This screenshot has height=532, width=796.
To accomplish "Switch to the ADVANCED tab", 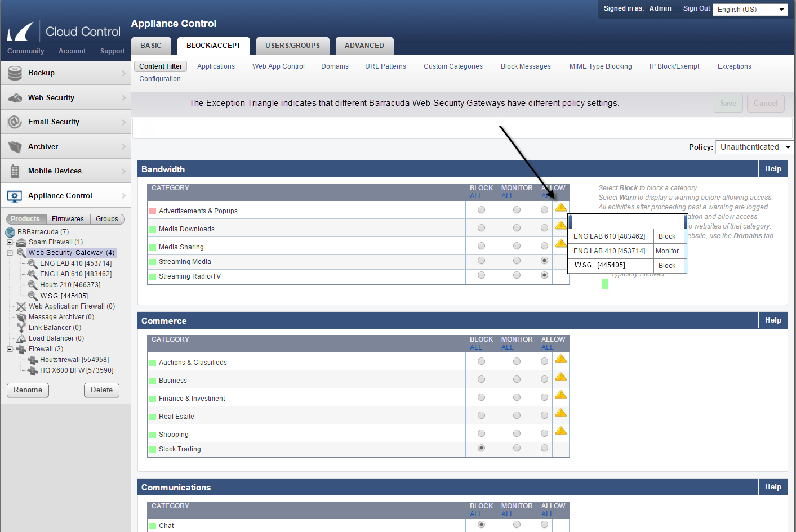I will coord(364,46).
